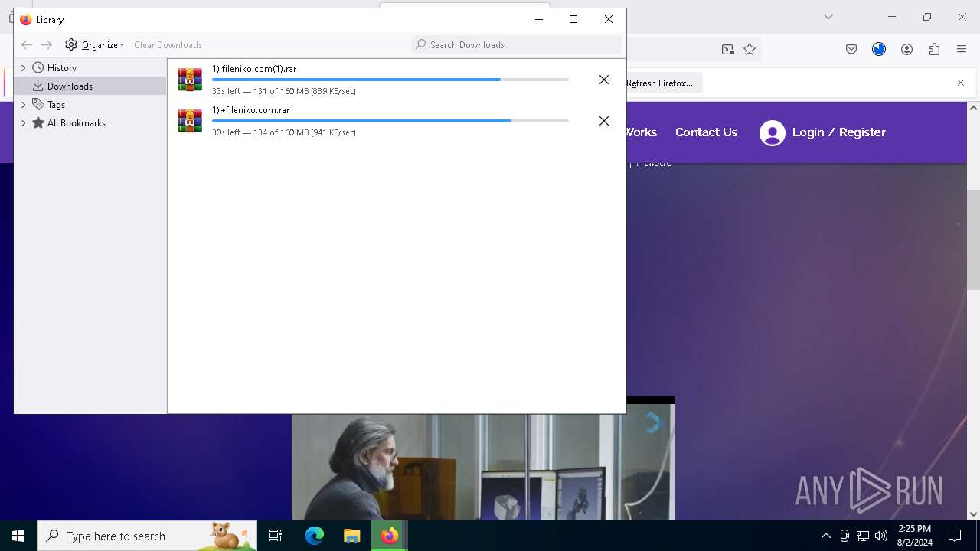Viewport: 980px width, 551px height.
Task: Show hidden system tray icons
Action: pyautogui.click(x=826, y=536)
